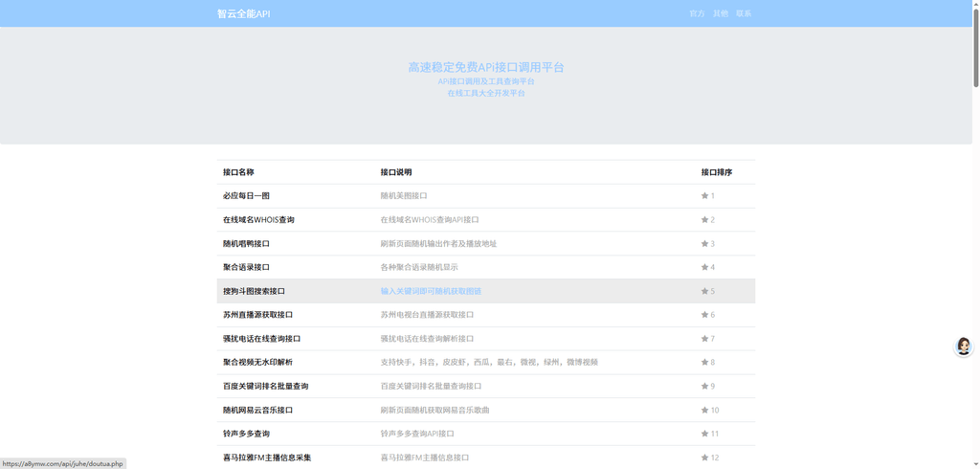Open 百度关键词排名批量查询 entry
This screenshot has height=469, width=980.
click(x=266, y=386)
